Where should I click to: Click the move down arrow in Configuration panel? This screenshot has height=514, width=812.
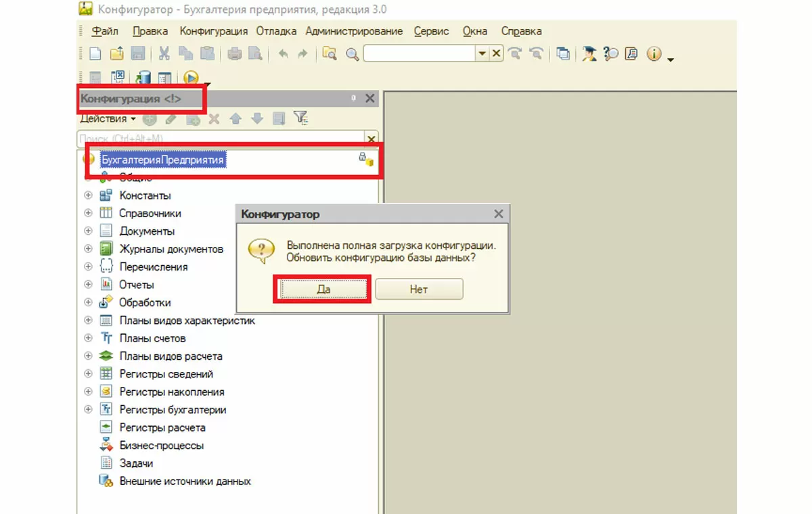pos(256,118)
